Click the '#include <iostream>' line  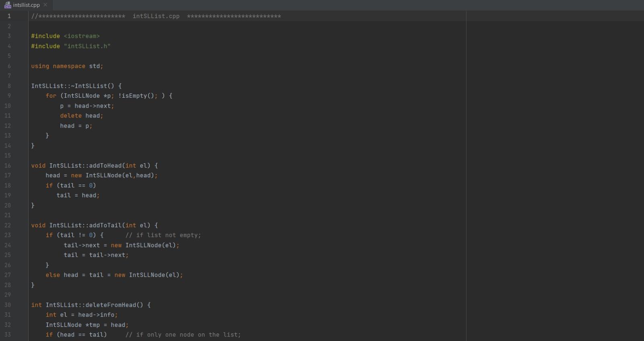pos(65,36)
